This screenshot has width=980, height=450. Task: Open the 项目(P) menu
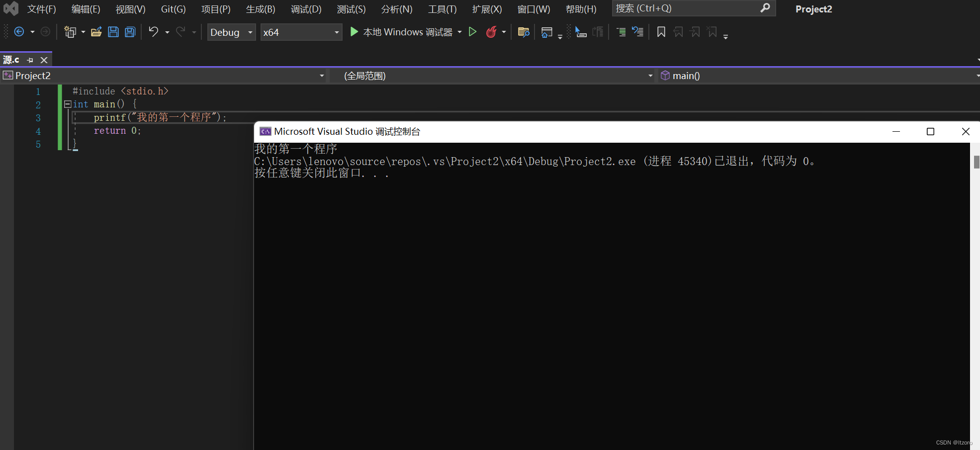click(216, 9)
